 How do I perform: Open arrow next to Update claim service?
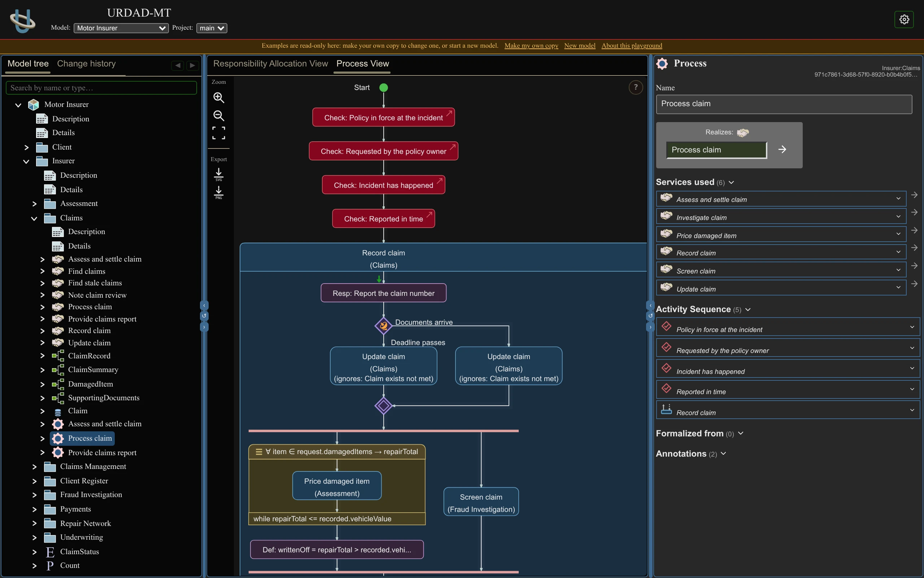tap(914, 284)
